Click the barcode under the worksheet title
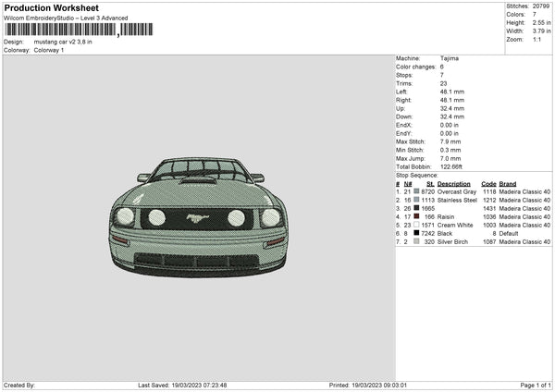Image resolution: width=555 pixels, height=392 pixels. (x=79, y=30)
